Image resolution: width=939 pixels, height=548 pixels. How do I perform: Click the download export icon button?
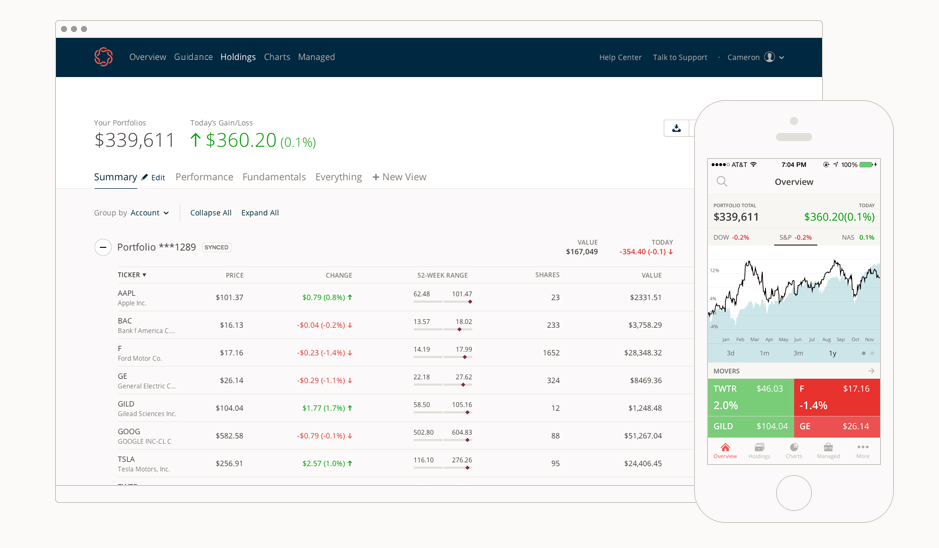click(677, 128)
